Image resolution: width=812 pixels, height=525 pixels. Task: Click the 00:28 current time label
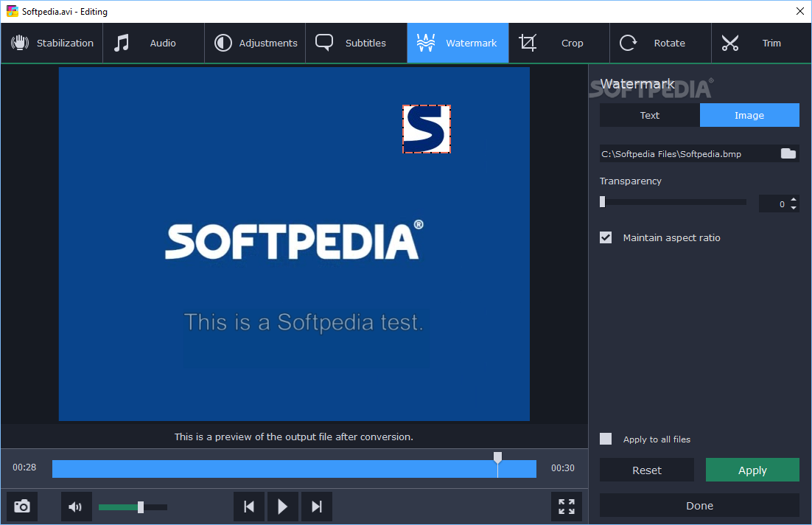(x=24, y=467)
